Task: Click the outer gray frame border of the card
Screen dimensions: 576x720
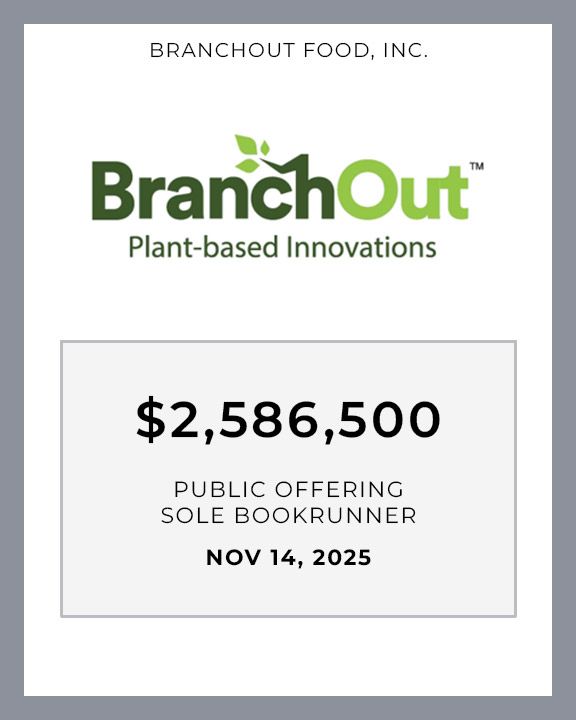Action: [x=12, y=360]
